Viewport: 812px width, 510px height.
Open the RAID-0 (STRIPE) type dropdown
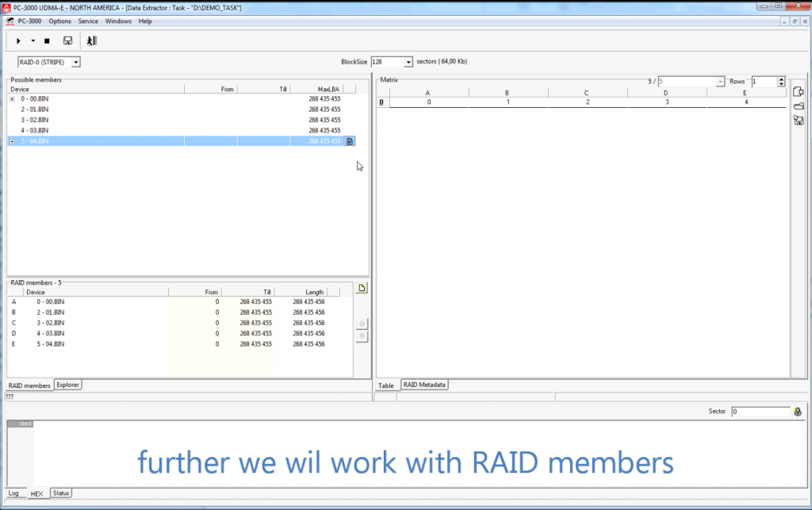click(x=76, y=61)
